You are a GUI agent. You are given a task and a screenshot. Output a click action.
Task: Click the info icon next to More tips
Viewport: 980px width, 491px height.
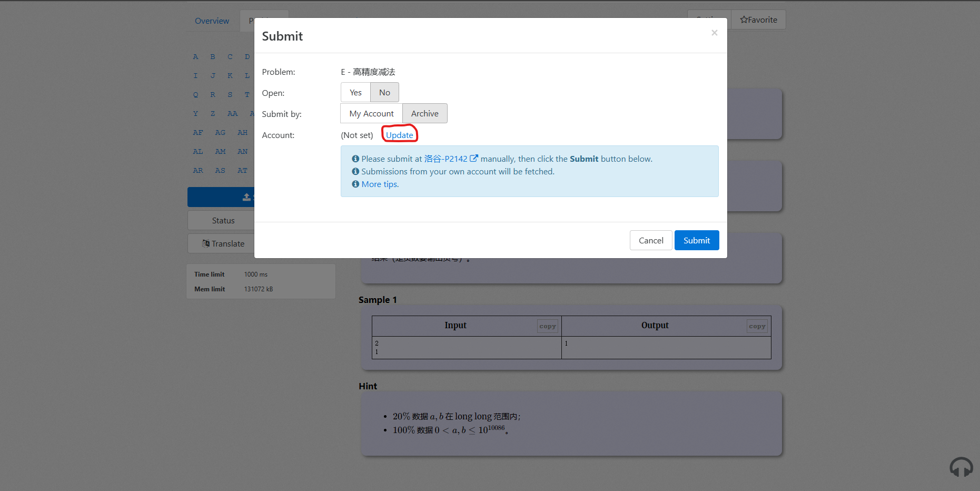355,184
